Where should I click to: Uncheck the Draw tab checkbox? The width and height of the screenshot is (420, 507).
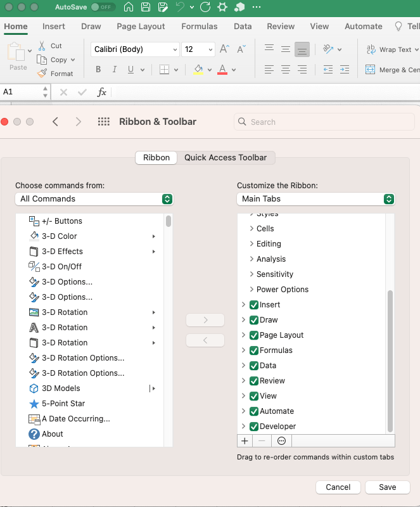tap(254, 320)
